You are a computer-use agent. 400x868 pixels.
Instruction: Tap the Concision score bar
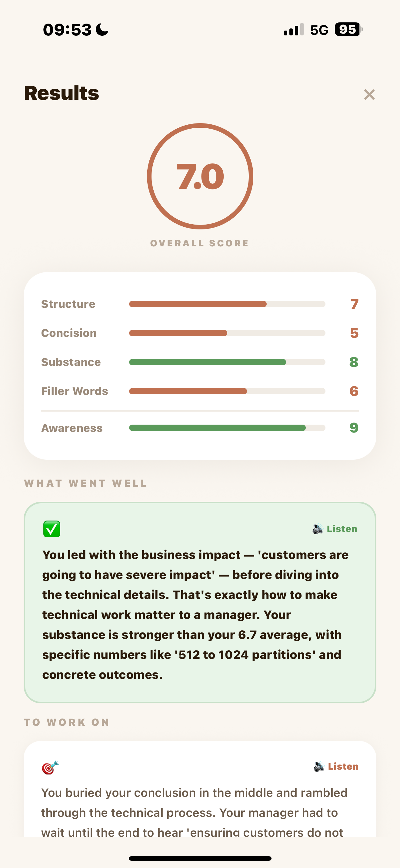coord(227,333)
